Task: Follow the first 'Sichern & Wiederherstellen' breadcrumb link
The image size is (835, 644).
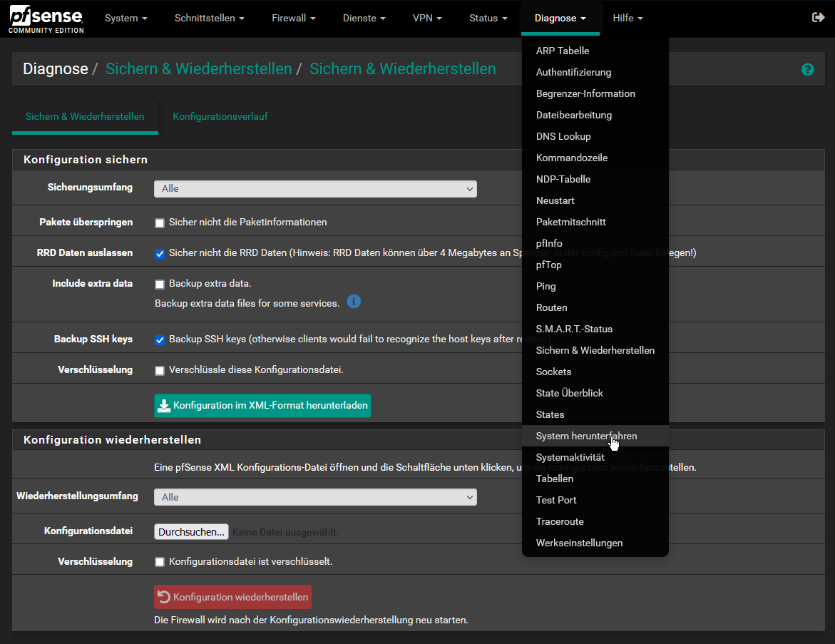Action: (x=199, y=68)
